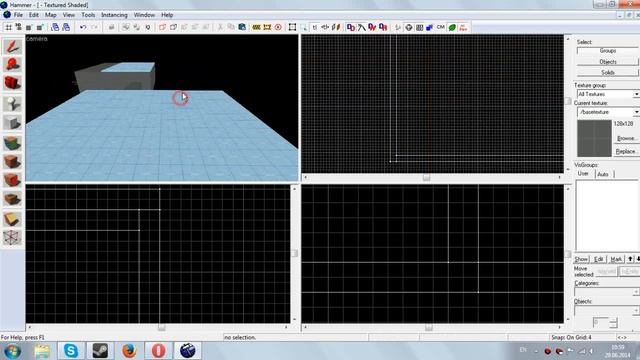Click Save Window State icon
Screen dimensions: 640x360
pyautogui.click(x=66, y=27)
